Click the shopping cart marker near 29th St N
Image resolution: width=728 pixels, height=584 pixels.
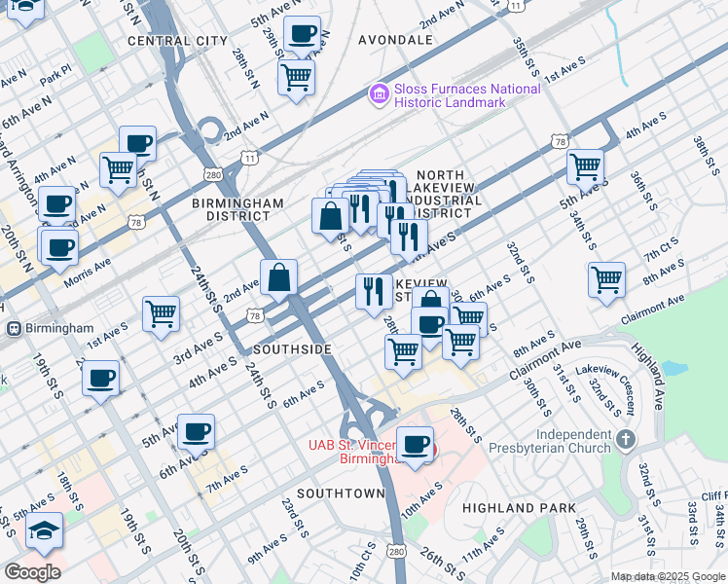pyautogui.click(x=296, y=79)
